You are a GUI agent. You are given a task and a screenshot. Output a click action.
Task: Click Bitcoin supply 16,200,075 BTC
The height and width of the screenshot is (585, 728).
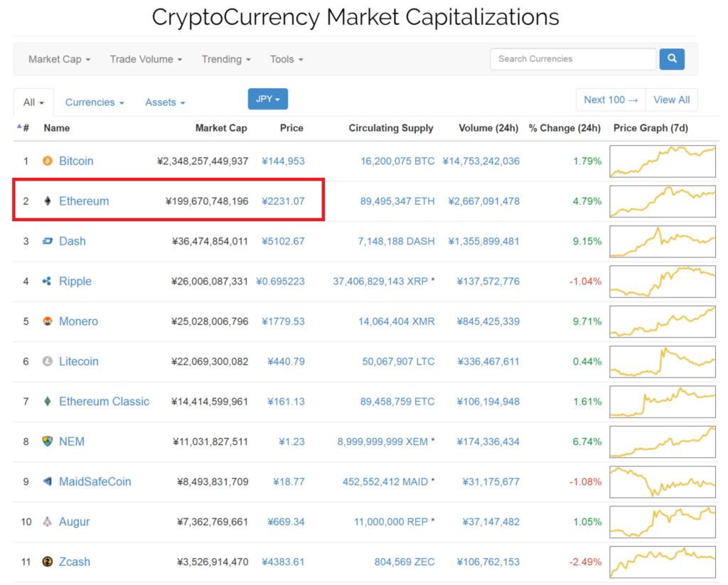pos(397,161)
